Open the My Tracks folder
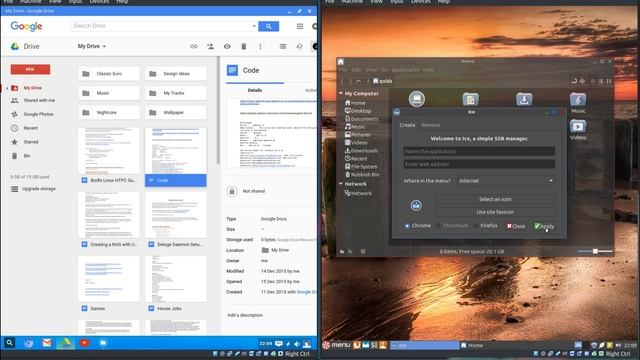The image size is (640, 360). tap(176, 93)
